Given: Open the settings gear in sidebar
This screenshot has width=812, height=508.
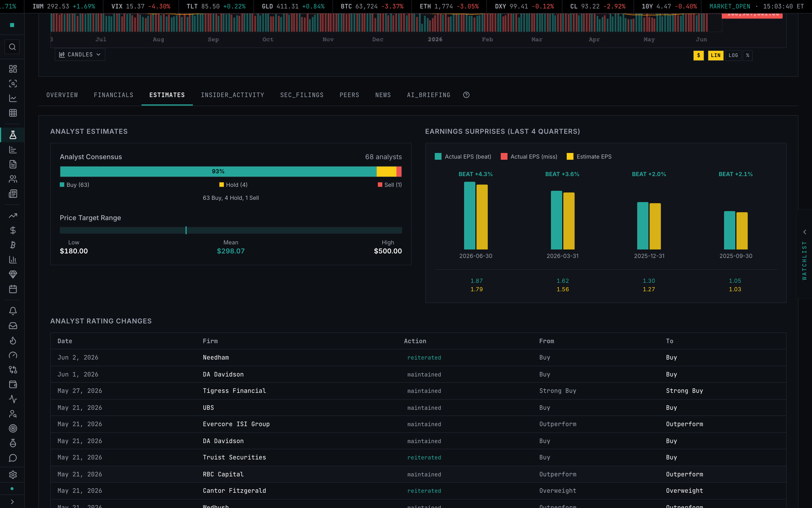Looking at the screenshot, I should pos(13,475).
